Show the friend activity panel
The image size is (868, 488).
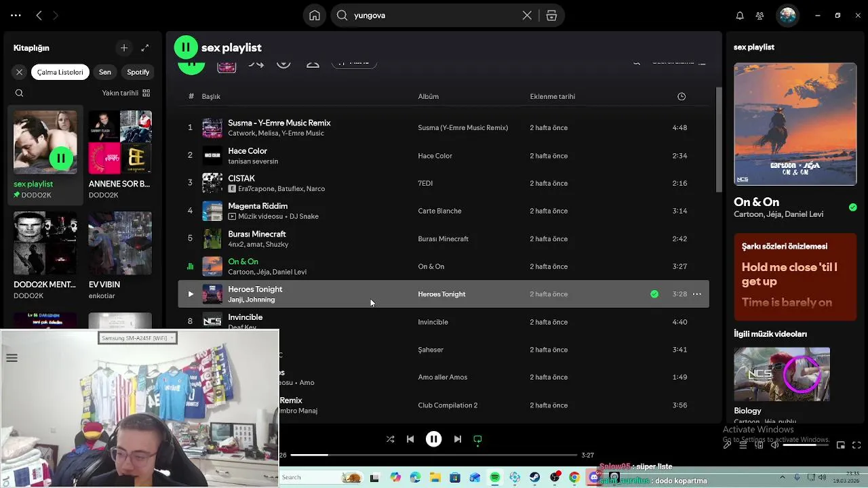759,16
